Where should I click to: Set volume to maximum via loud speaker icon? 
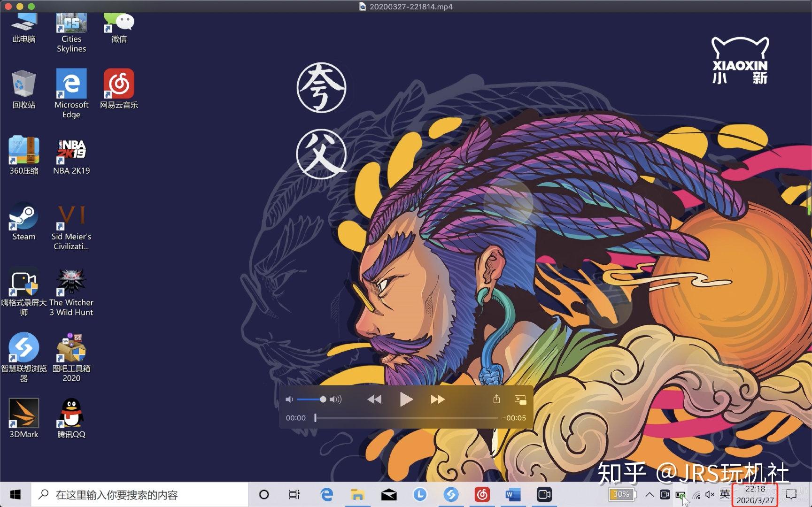[x=335, y=399]
